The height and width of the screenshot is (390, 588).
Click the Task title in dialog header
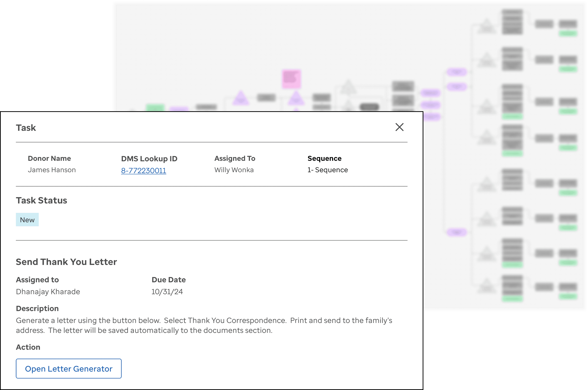click(26, 128)
